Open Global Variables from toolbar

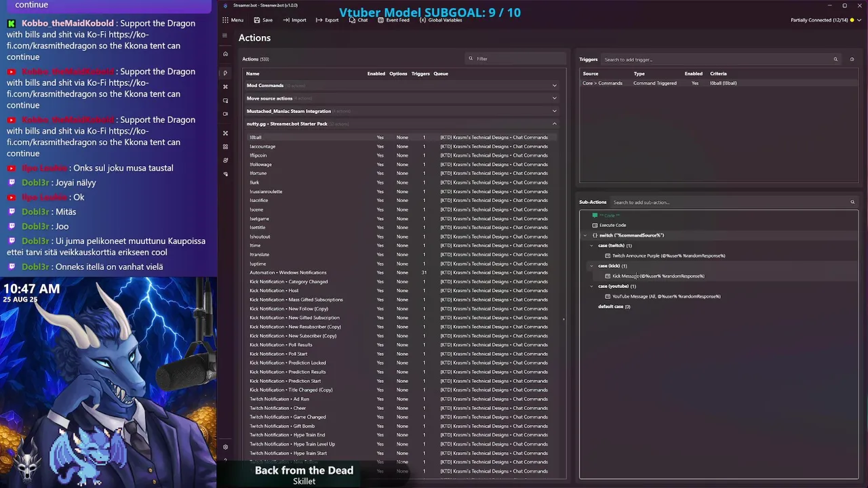pos(441,20)
